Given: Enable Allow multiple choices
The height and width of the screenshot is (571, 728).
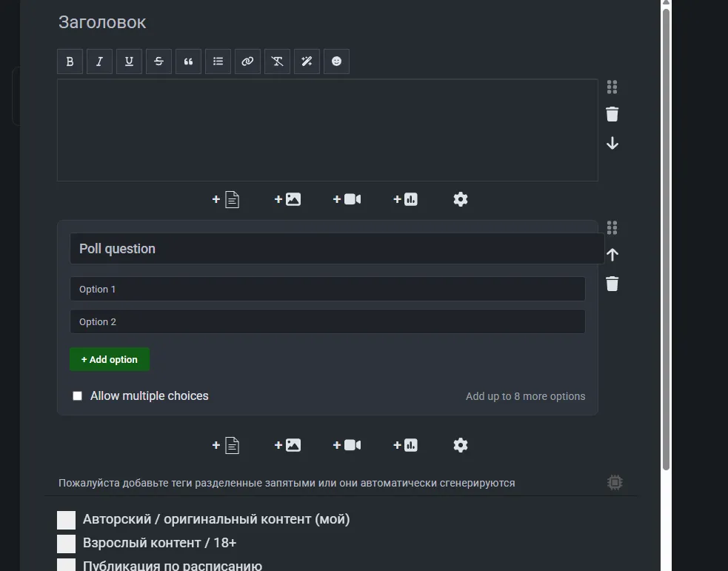Looking at the screenshot, I should [78, 396].
